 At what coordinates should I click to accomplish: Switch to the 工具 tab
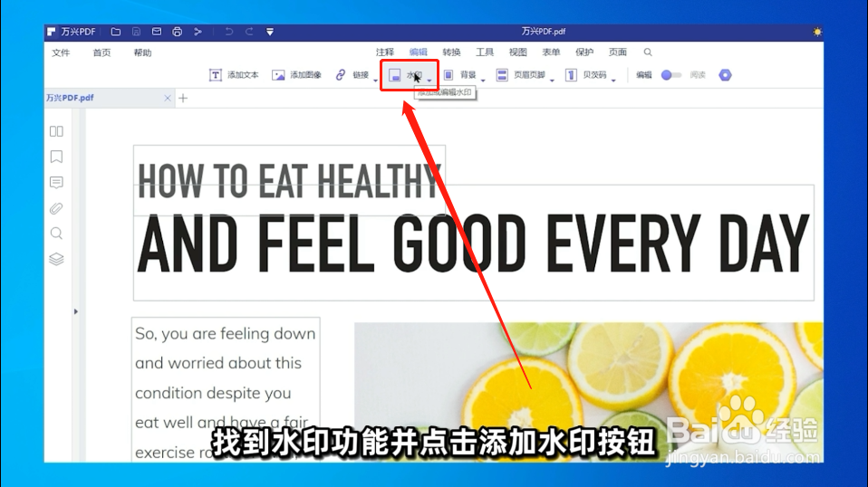click(x=485, y=52)
